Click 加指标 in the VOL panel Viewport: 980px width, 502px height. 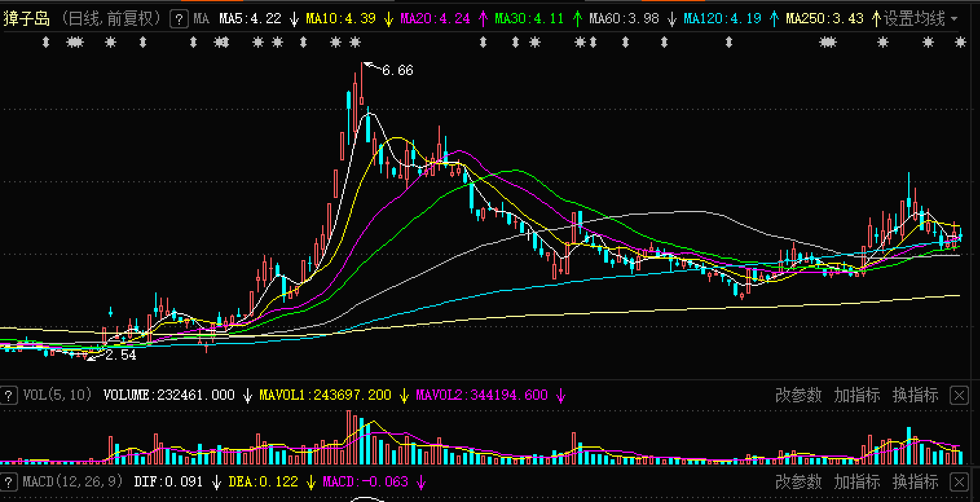(857, 395)
